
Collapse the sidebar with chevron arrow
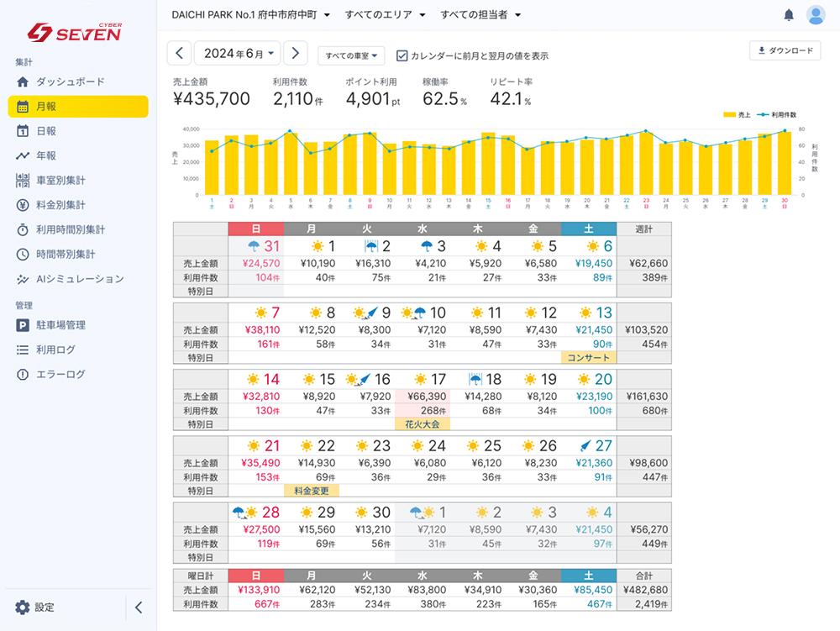tap(139, 607)
